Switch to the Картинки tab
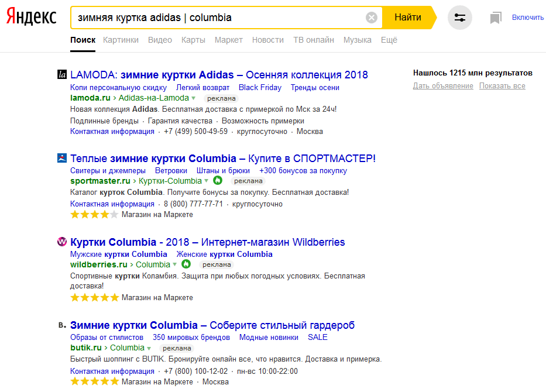The width and height of the screenshot is (546, 392). tap(121, 40)
